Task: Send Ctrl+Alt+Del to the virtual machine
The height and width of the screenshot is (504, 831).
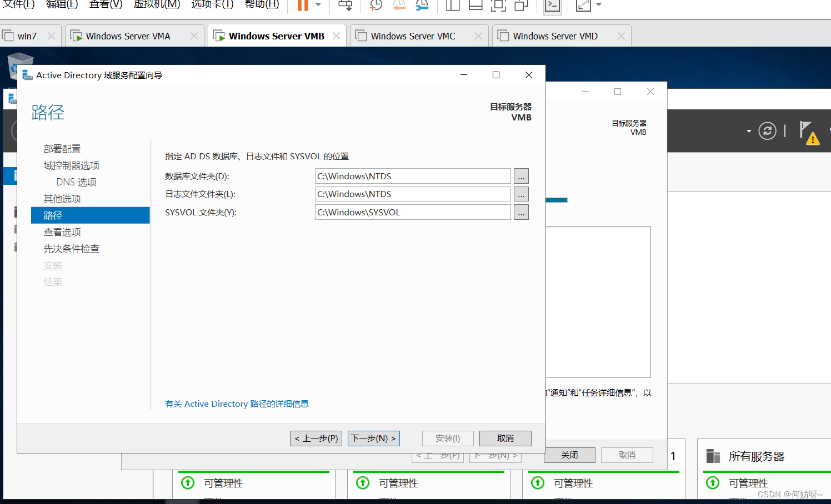Action: tap(345, 5)
